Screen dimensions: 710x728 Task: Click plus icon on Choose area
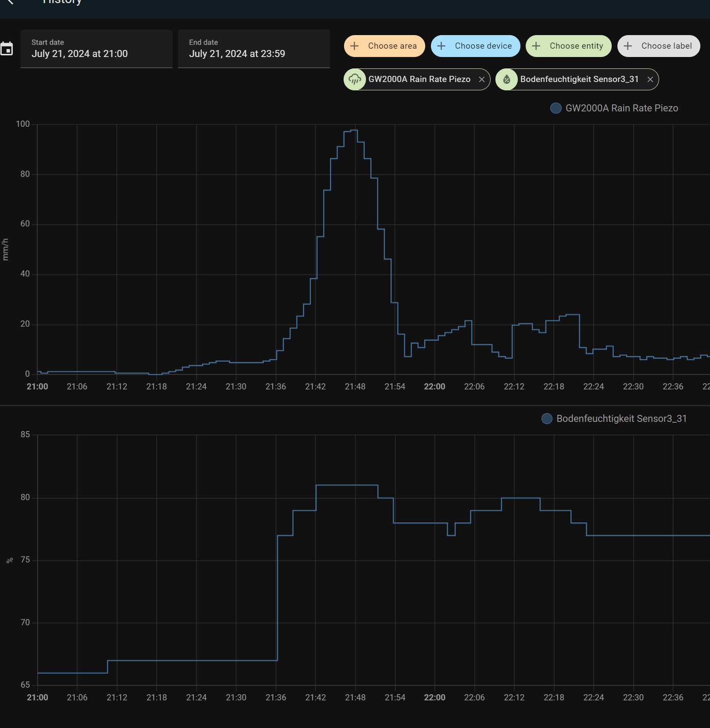point(355,46)
